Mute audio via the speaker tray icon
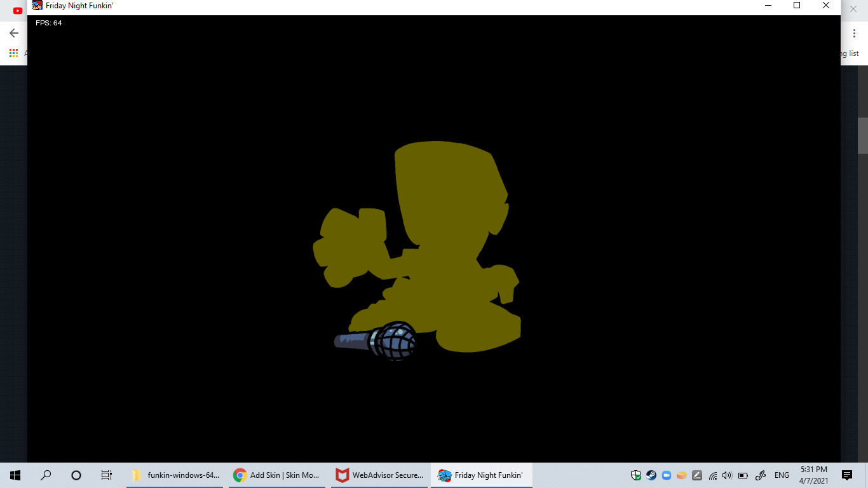Image resolution: width=868 pixels, height=488 pixels. (x=727, y=475)
